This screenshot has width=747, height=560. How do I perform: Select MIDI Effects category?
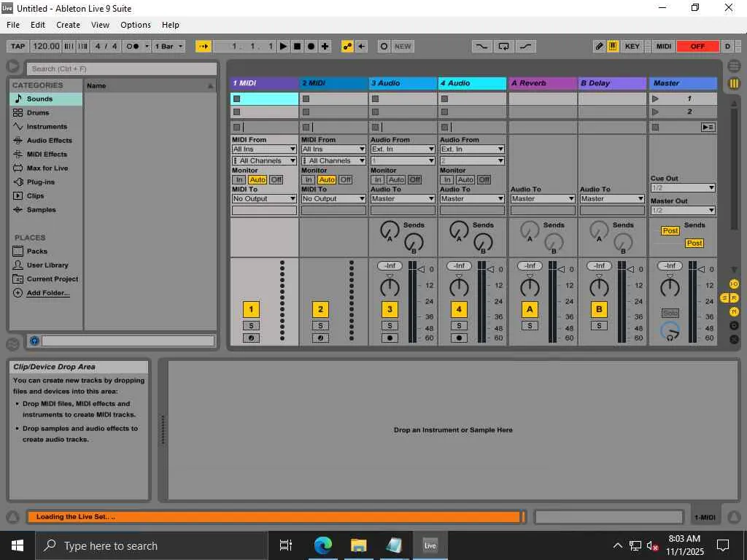[47, 155]
